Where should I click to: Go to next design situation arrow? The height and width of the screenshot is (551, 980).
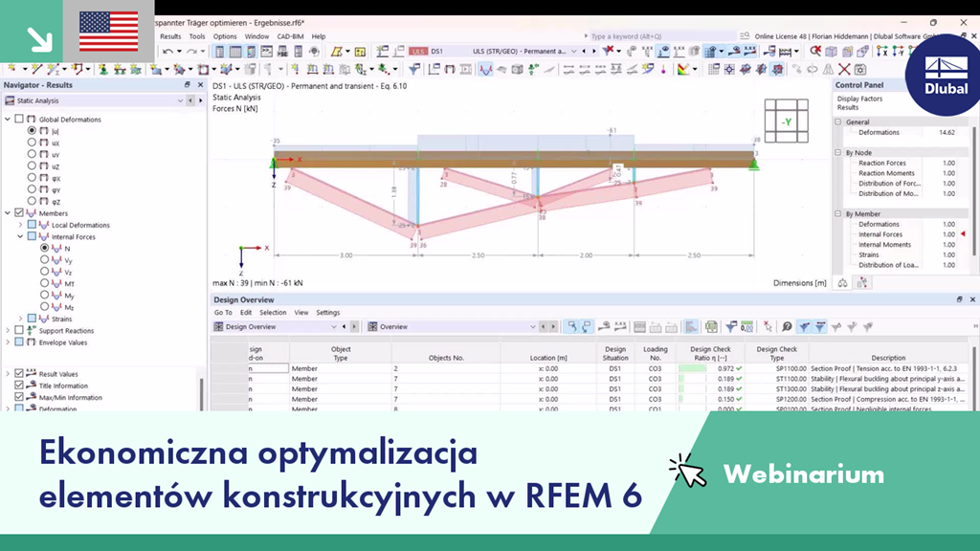(x=593, y=52)
